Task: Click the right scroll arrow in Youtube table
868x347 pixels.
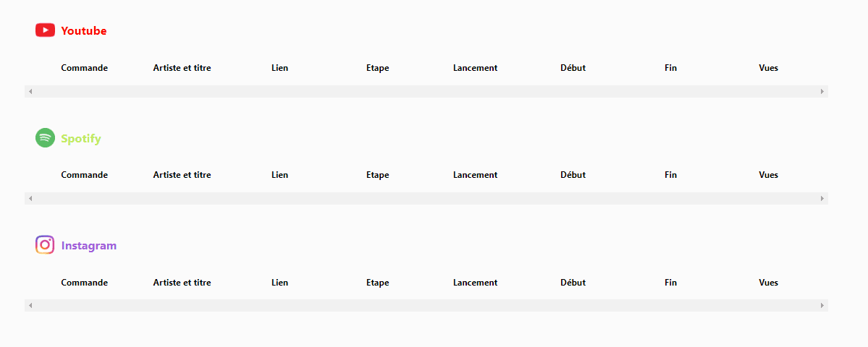Action: pos(822,91)
